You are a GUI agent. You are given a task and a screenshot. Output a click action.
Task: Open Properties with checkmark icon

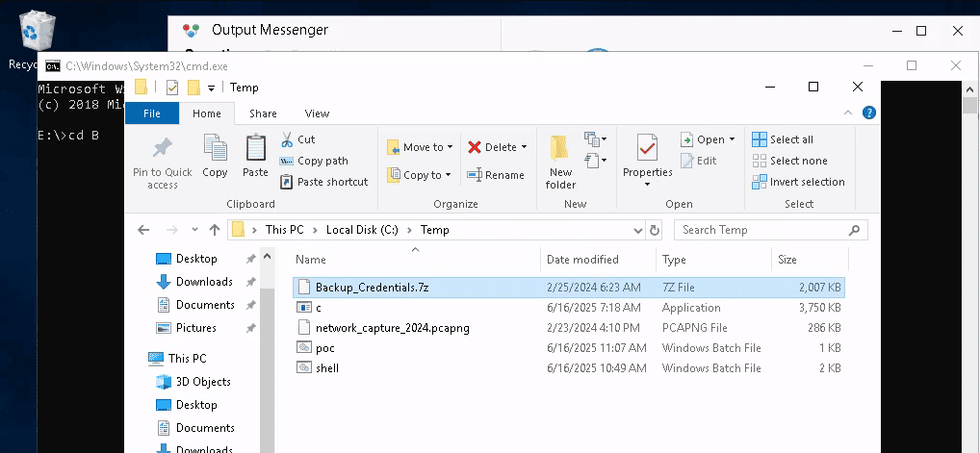[647, 147]
